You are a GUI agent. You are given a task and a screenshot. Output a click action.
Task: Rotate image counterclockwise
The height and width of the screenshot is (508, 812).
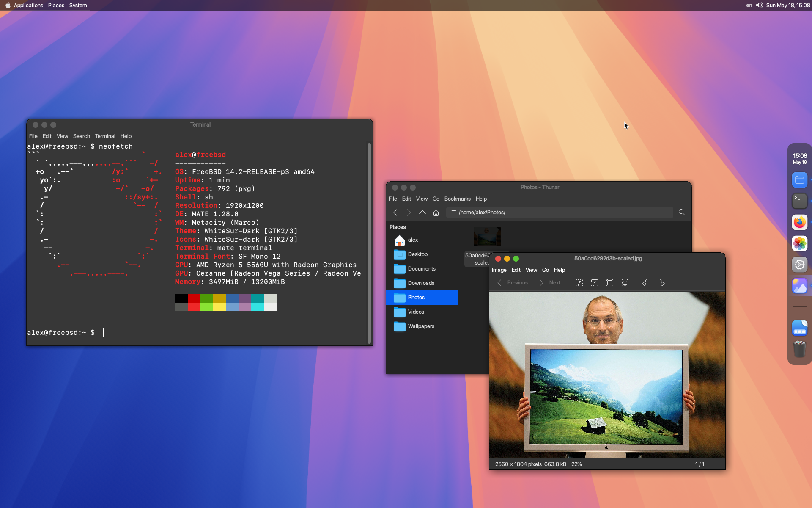(x=645, y=283)
